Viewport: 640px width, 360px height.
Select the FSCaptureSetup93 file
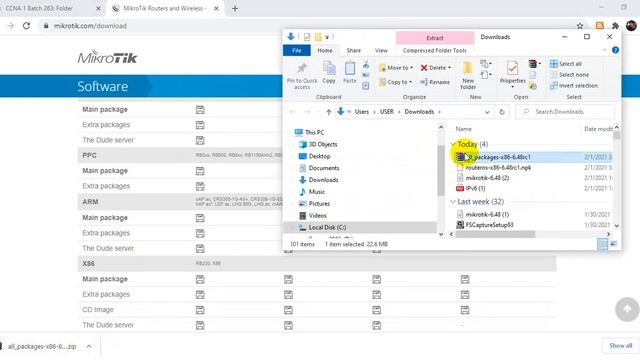pos(489,224)
